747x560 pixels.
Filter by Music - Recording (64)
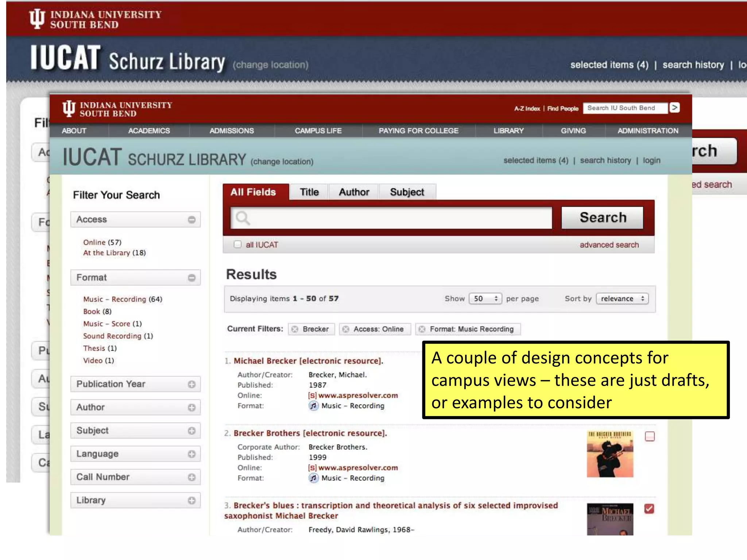(x=123, y=299)
